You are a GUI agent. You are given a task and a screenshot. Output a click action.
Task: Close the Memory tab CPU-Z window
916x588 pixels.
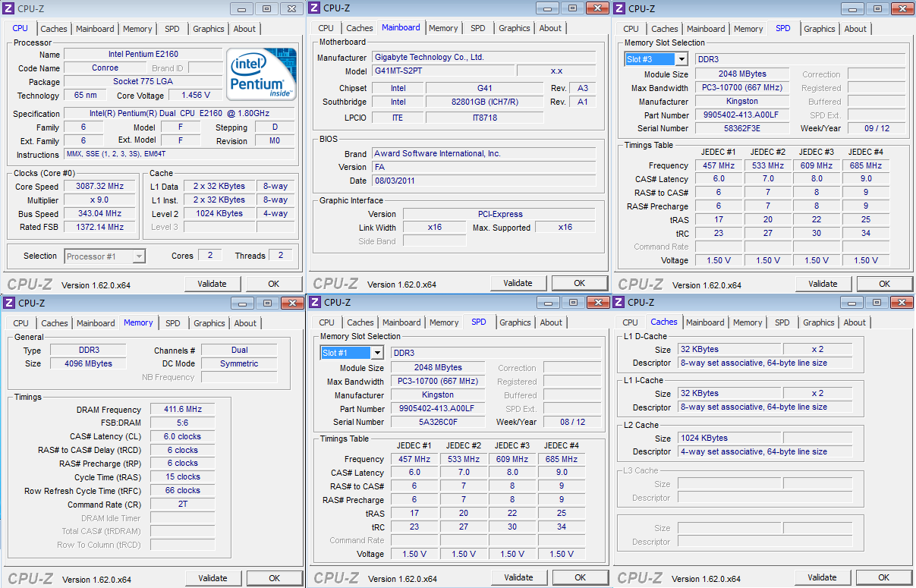pyautogui.click(x=292, y=302)
